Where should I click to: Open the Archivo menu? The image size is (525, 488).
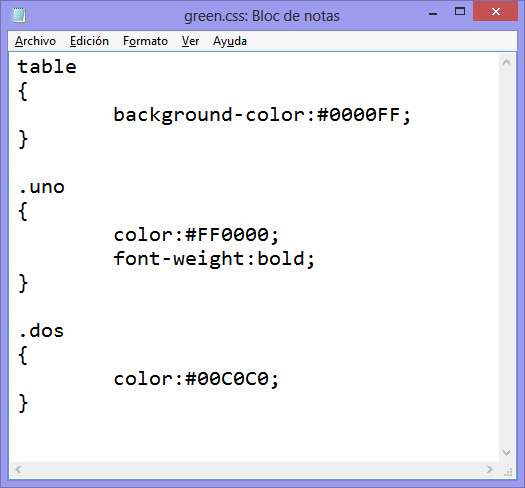(x=35, y=41)
